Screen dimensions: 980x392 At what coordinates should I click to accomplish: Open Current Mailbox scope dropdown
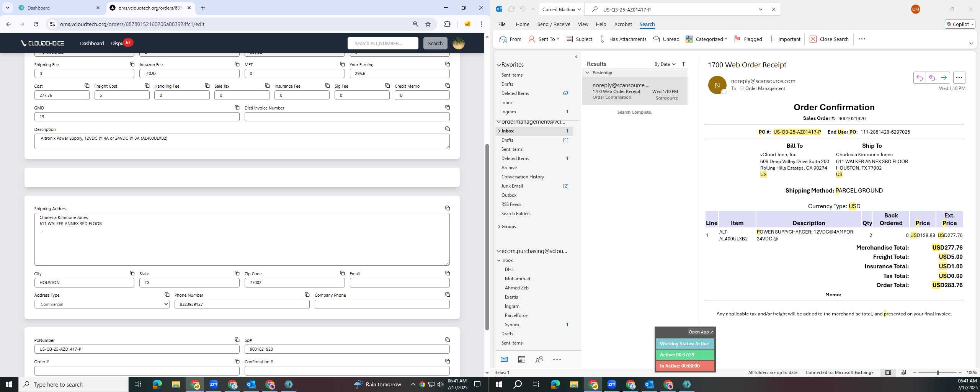562,9
